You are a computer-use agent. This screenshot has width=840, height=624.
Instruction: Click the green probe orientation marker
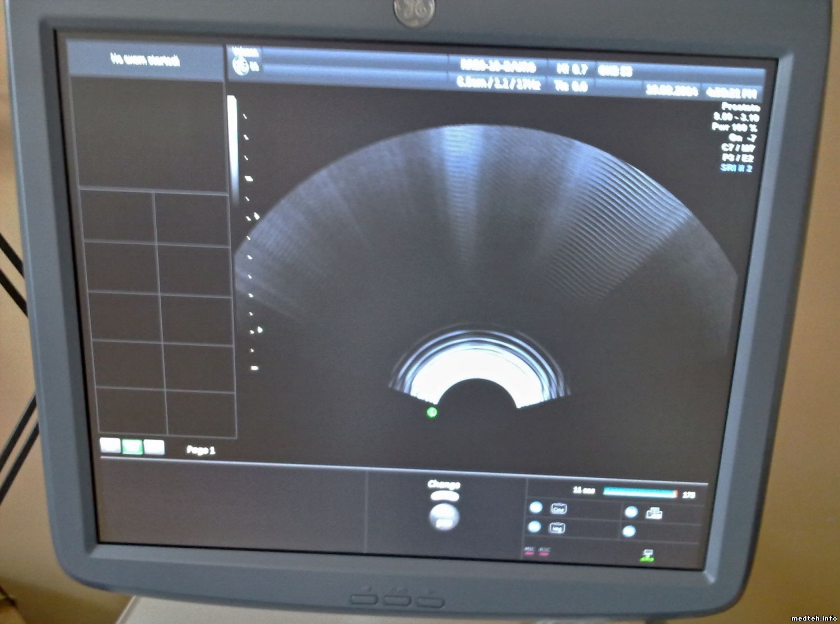pos(432,412)
